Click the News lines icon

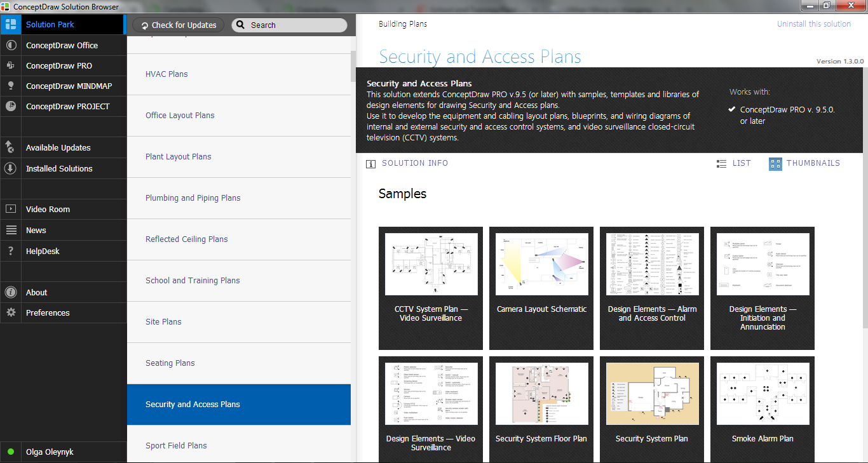pos(10,230)
